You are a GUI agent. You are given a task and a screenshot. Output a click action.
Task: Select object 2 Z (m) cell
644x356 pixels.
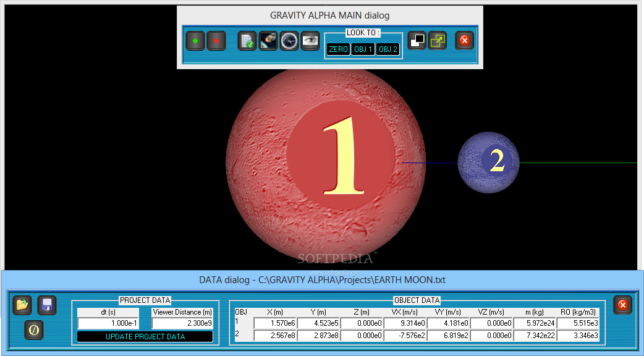pos(362,336)
